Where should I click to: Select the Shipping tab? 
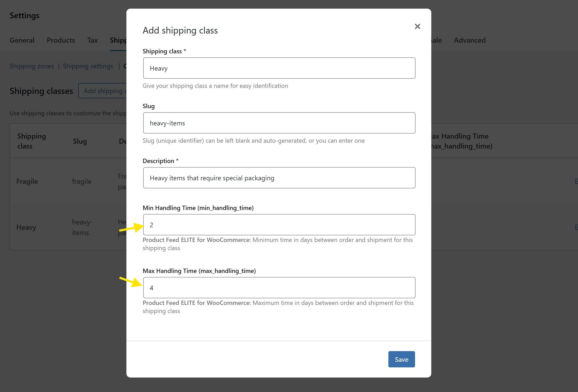coord(118,40)
